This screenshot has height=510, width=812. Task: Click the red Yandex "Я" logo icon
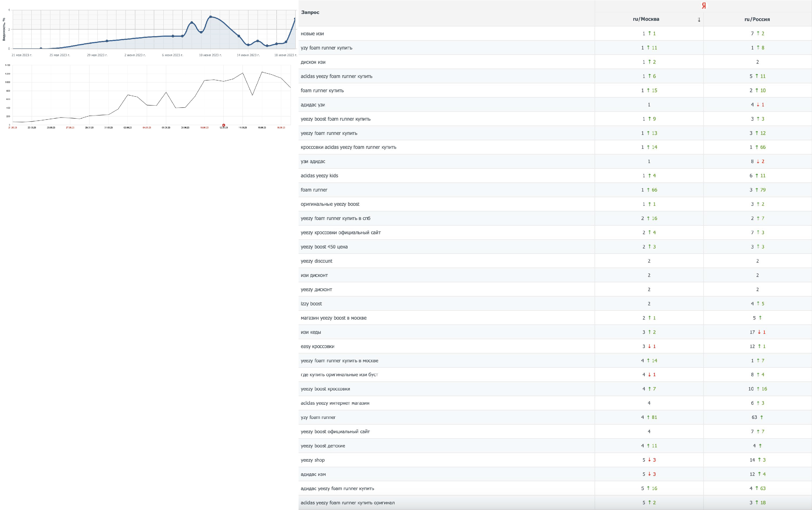pyautogui.click(x=703, y=6)
